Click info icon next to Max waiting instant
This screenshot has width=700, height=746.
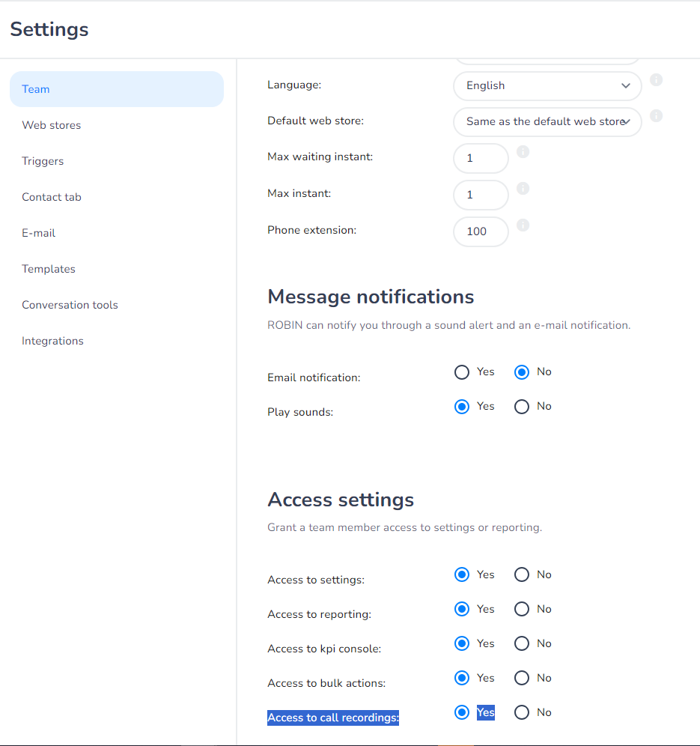coord(523,152)
